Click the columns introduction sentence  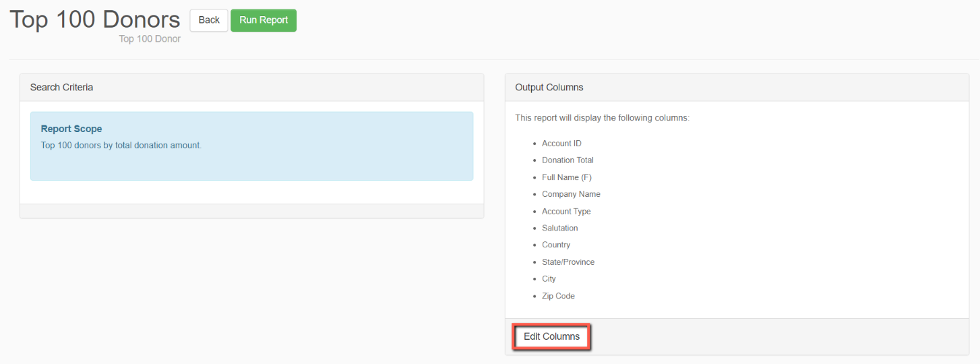click(x=602, y=118)
